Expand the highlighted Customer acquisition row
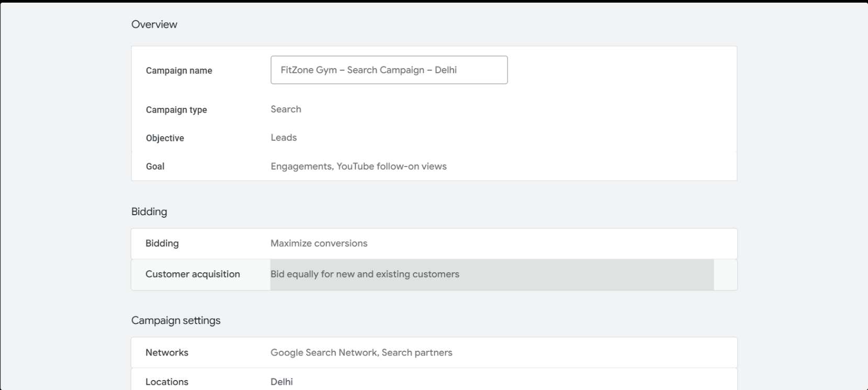868x390 pixels. 434,274
